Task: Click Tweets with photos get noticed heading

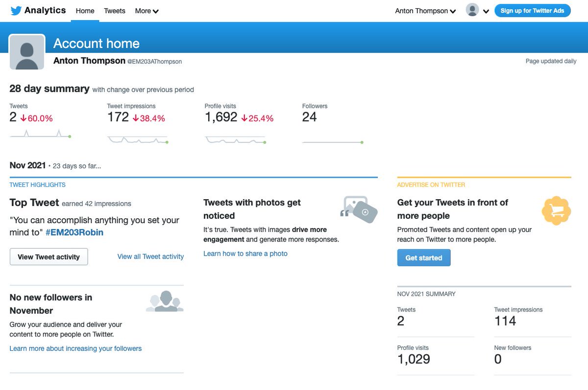Action: pyautogui.click(x=252, y=209)
